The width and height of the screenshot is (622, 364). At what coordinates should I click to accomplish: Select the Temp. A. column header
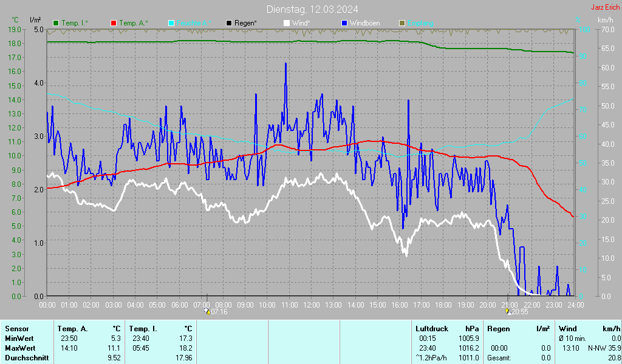72,329
